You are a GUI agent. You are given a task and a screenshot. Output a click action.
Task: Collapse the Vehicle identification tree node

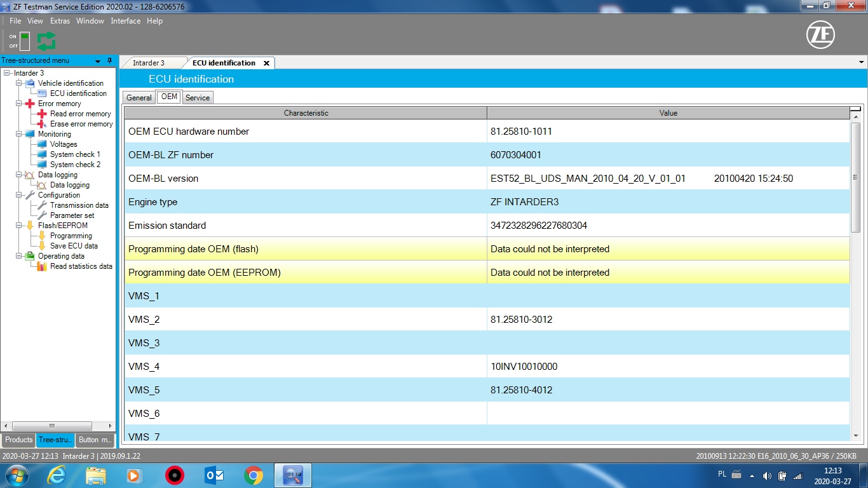[19, 83]
